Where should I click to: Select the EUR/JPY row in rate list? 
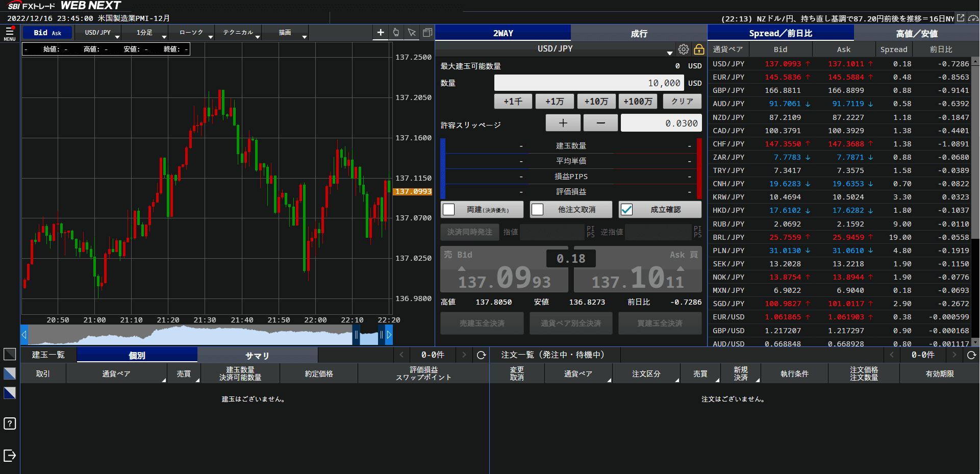pyautogui.click(x=839, y=77)
